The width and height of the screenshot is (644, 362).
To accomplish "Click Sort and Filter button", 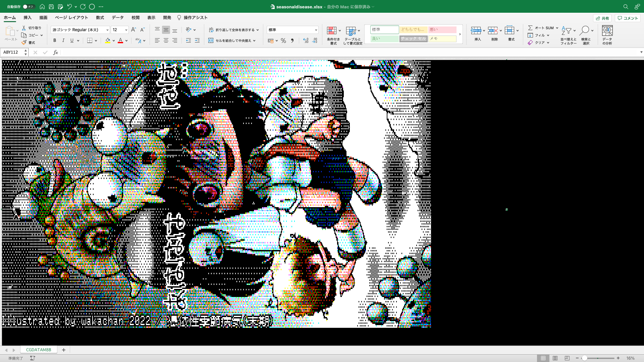I will pyautogui.click(x=568, y=36).
